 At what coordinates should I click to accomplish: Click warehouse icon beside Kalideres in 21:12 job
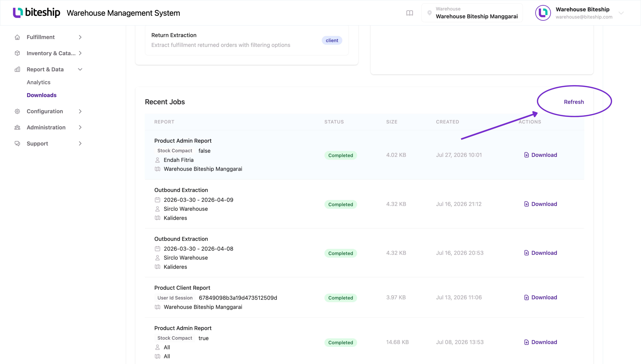coord(157,218)
